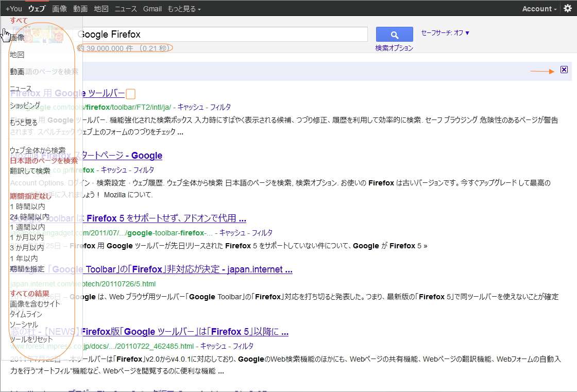Click the 約 39,000,000 件 result count
Screen dimensions: 577x392
[x=124, y=48]
